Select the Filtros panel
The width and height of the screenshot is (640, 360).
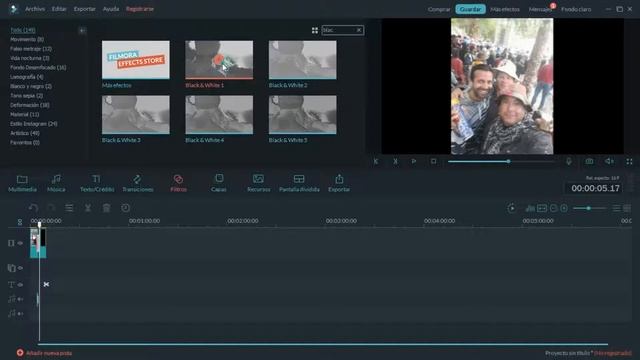(x=178, y=183)
